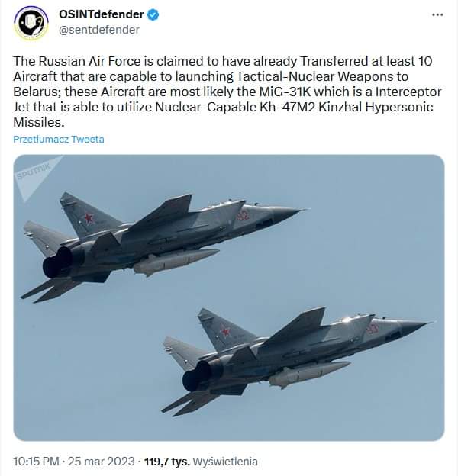Click the blue verified badge

pos(153,14)
